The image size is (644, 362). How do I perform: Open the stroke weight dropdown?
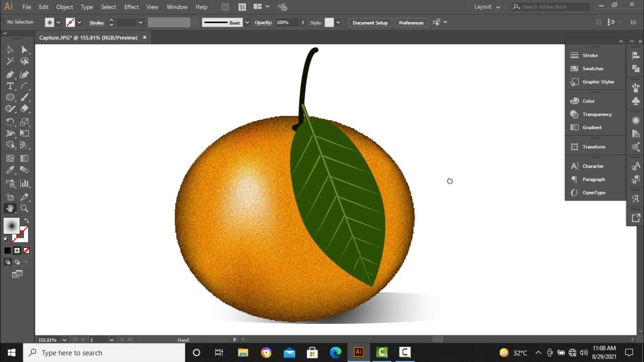pos(140,23)
